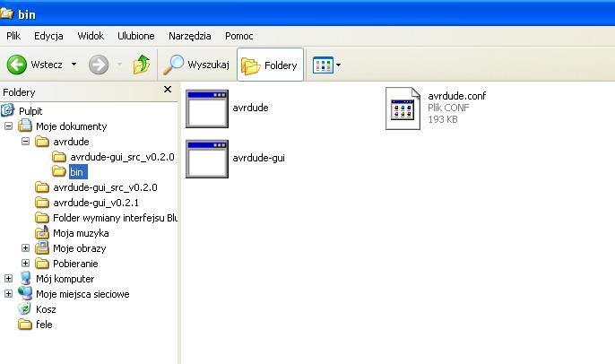Open the Narzędzia menu
The width and height of the screenshot is (615, 364).
click(190, 36)
